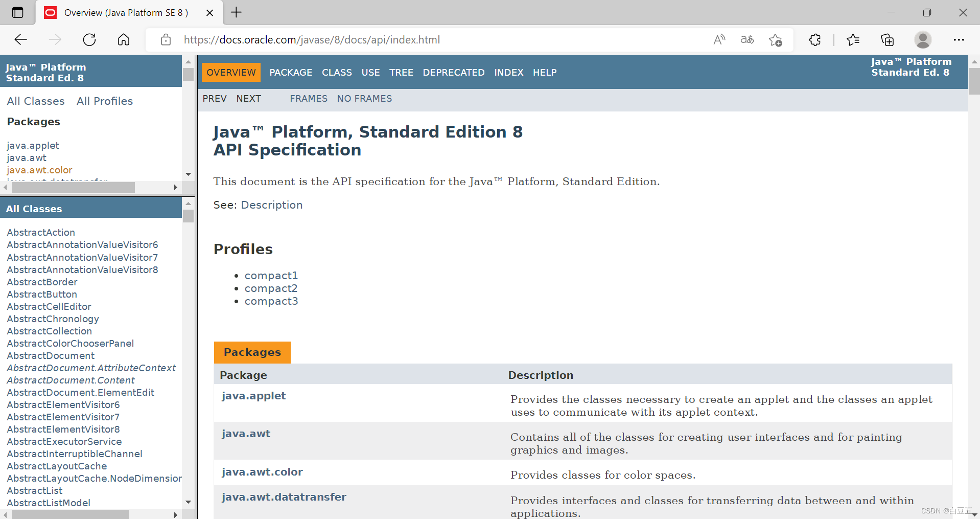The height and width of the screenshot is (519, 980).
Task: Open the INDEX navigation link
Action: pos(509,73)
